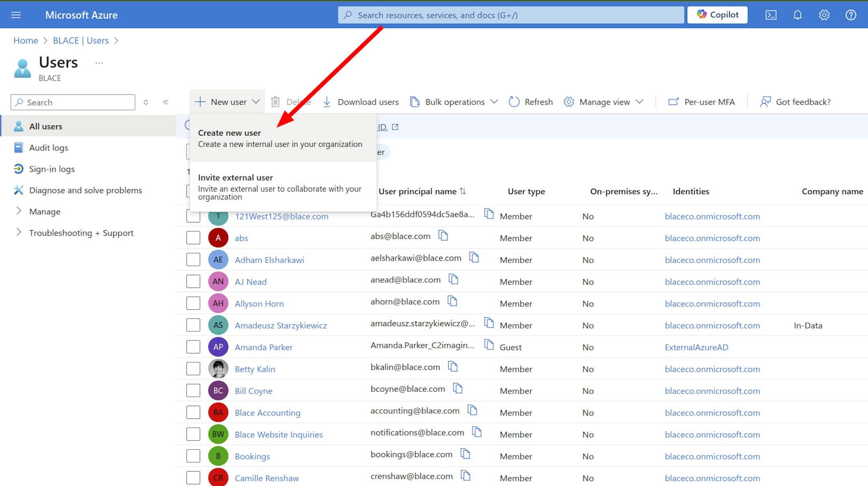Check the box for Adham Elsharkawi
Image resolution: width=868 pixels, height=486 pixels.
[x=193, y=259]
